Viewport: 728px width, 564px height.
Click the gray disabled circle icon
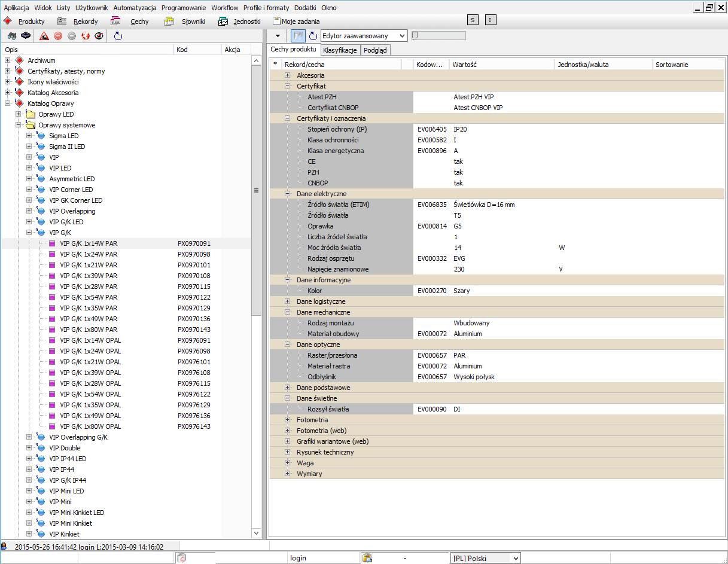coord(72,36)
